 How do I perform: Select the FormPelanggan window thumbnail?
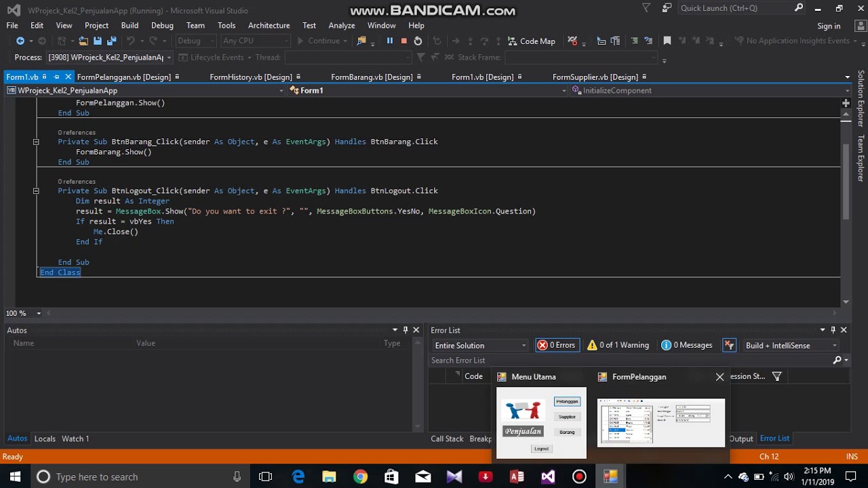[x=661, y=423]
